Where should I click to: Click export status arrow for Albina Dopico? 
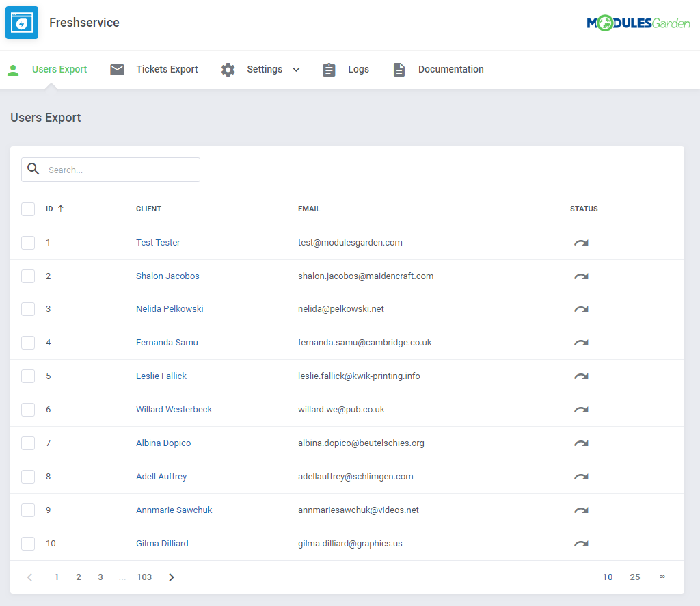coord(581,443)
